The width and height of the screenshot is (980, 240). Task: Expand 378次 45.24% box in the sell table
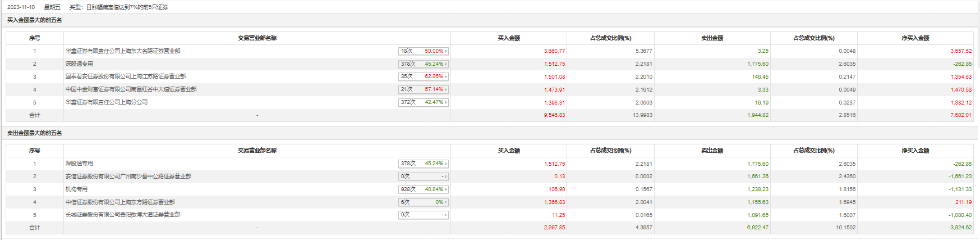423,164
